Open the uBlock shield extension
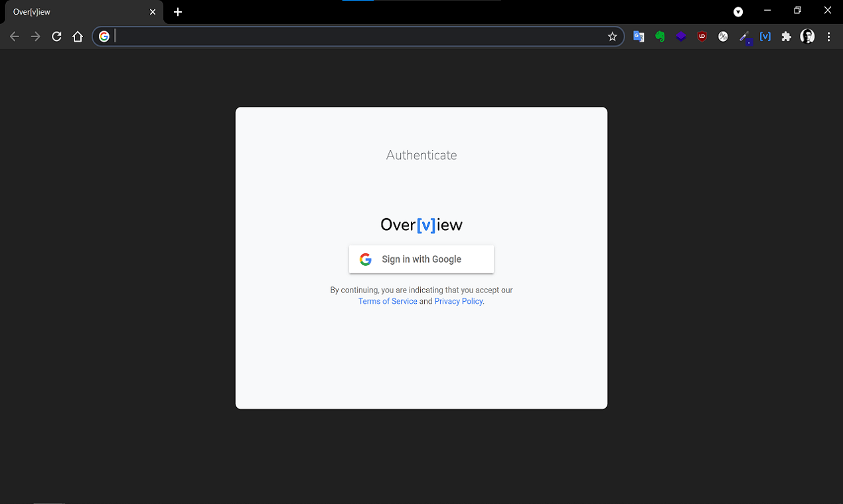 pyautogui.click(x=702, y=36)
